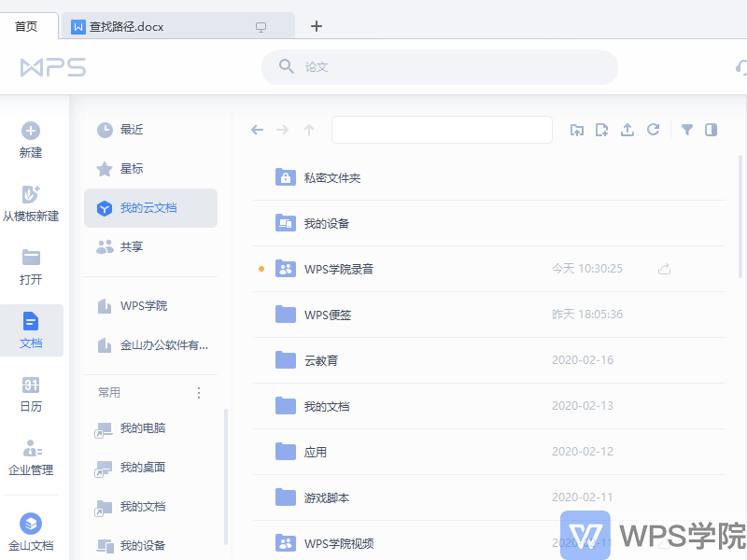Click the 今天 10:30:25 timestamp
The image size is (747, 560).
click(x=587, y=269)
